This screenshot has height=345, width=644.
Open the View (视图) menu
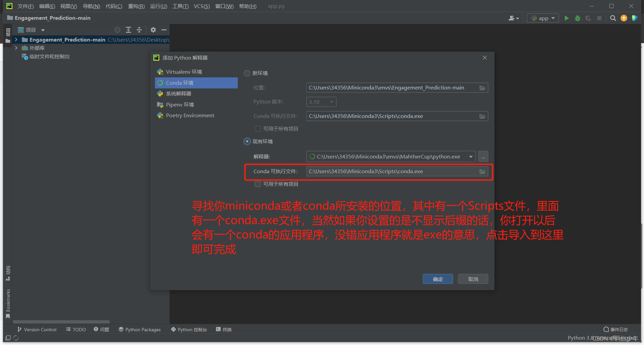[68, 6]
